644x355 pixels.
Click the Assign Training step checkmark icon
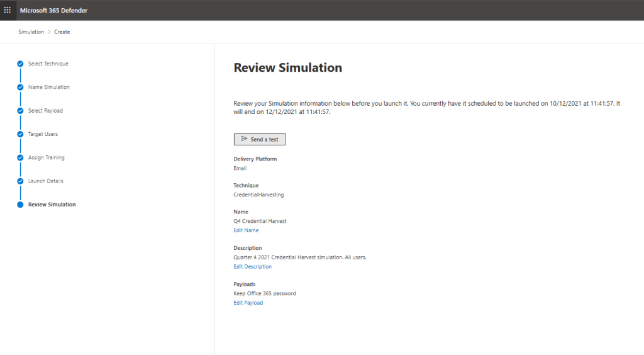pyautogui.click(x=21, y=157)
